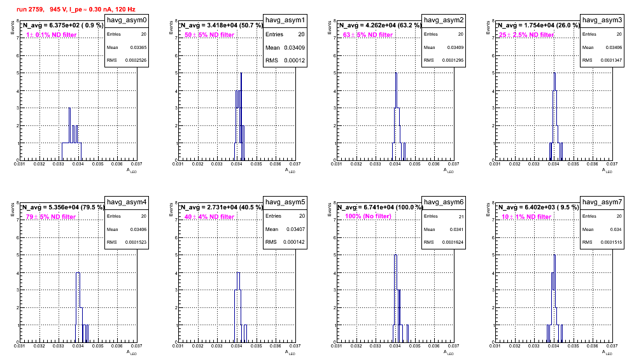Click the '79± 5% ND filter' label
634x364 pixels.
point(51,217)
